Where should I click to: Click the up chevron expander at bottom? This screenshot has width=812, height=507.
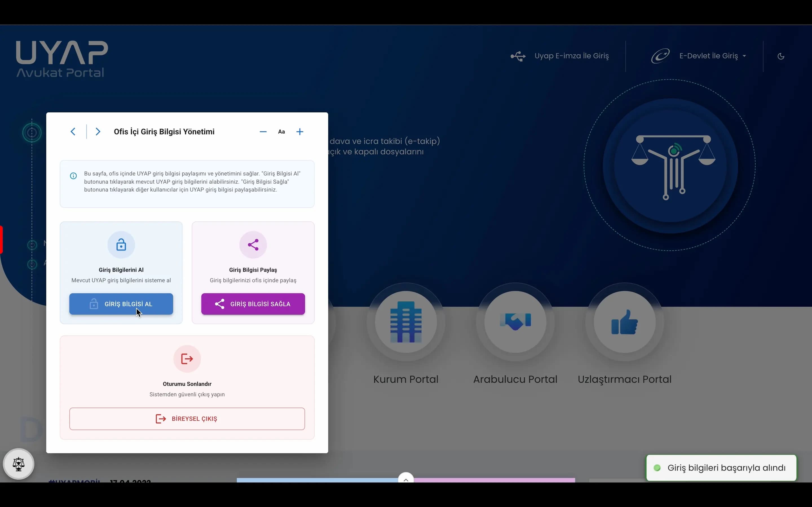(x=406, y=479)
